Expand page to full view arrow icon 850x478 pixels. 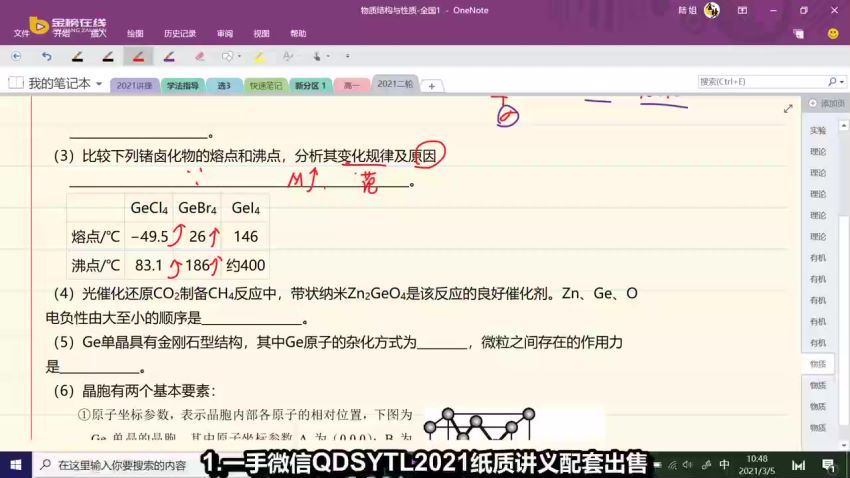(788, 109)
